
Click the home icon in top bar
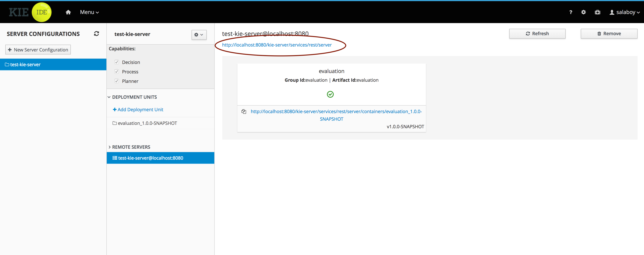tap(68, 12)
